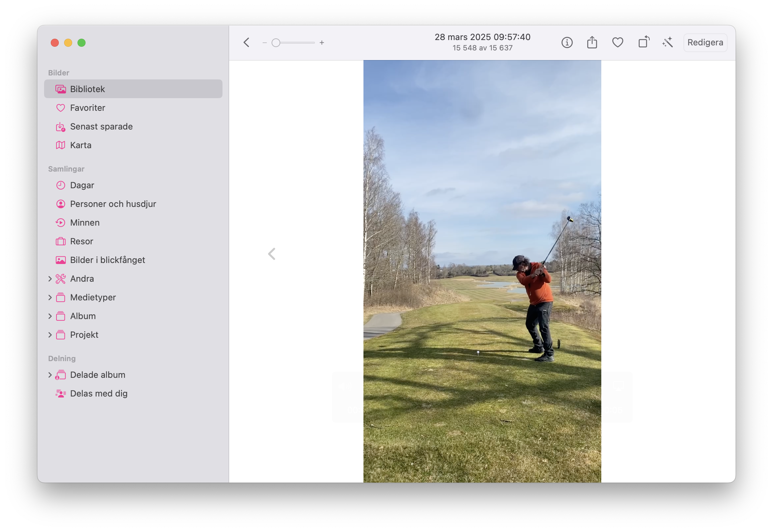The height and width of the screenshot is (532, 773).
Task: Open Minnen collection
Action: click(133, 223)
